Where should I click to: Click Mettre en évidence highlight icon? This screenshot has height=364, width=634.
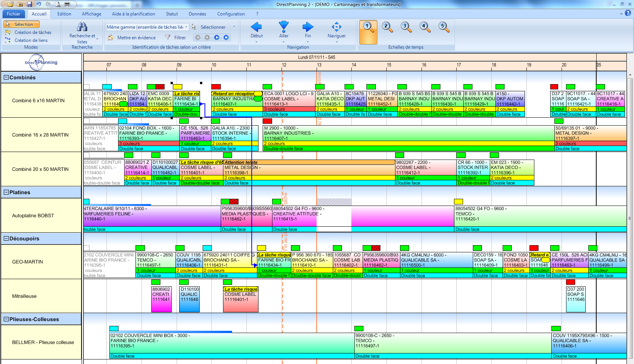111,37
